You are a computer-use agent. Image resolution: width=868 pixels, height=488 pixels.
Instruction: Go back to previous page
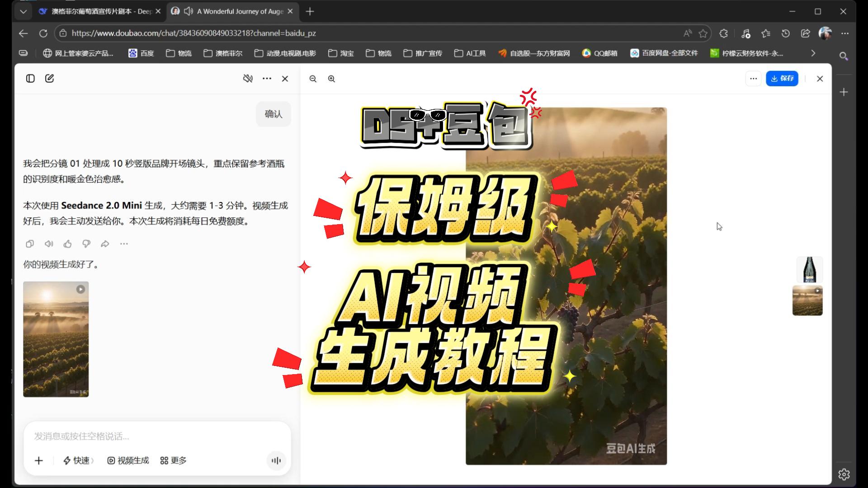point(24,33)
